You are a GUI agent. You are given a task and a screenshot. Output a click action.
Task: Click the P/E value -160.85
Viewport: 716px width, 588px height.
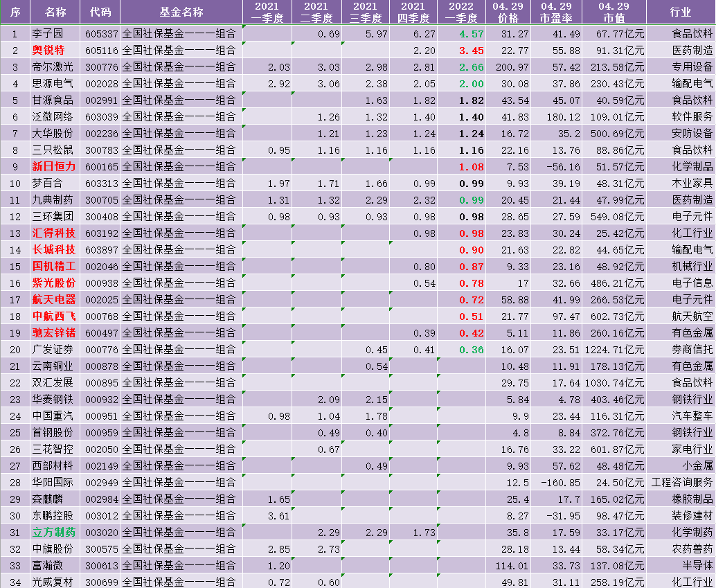(560, 483)
